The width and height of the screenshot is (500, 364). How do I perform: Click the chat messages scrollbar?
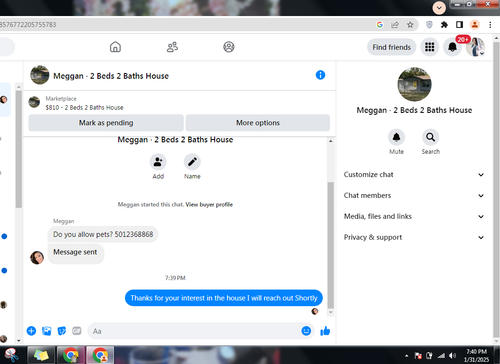[331, 245]
